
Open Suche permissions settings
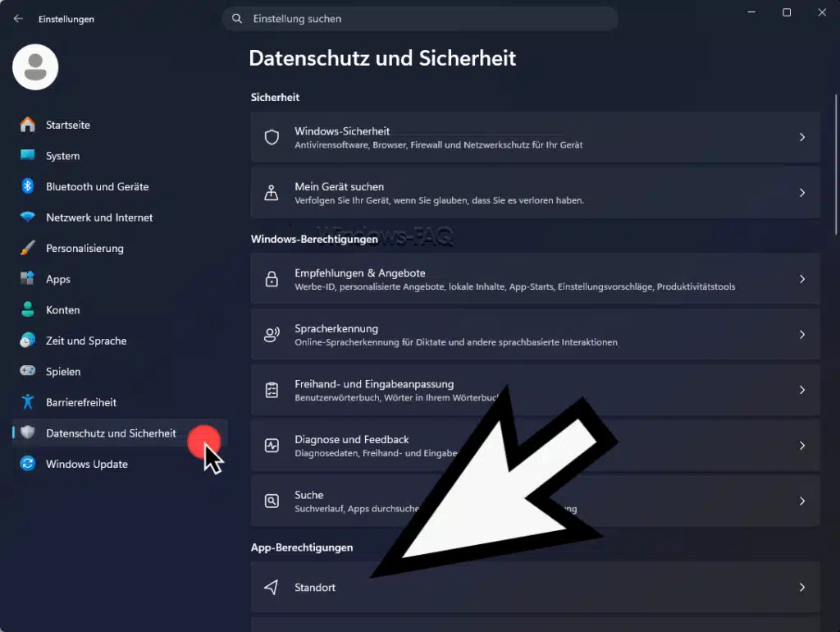click(535, 501)
